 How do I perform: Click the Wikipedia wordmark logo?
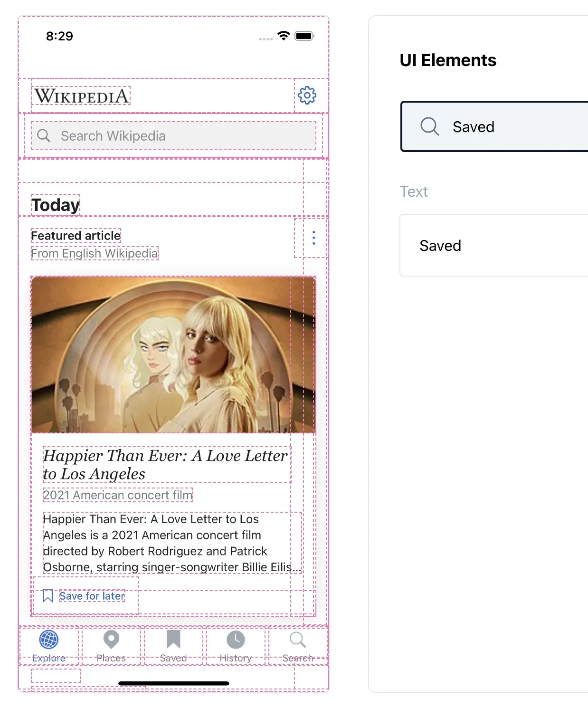point(81,96)
